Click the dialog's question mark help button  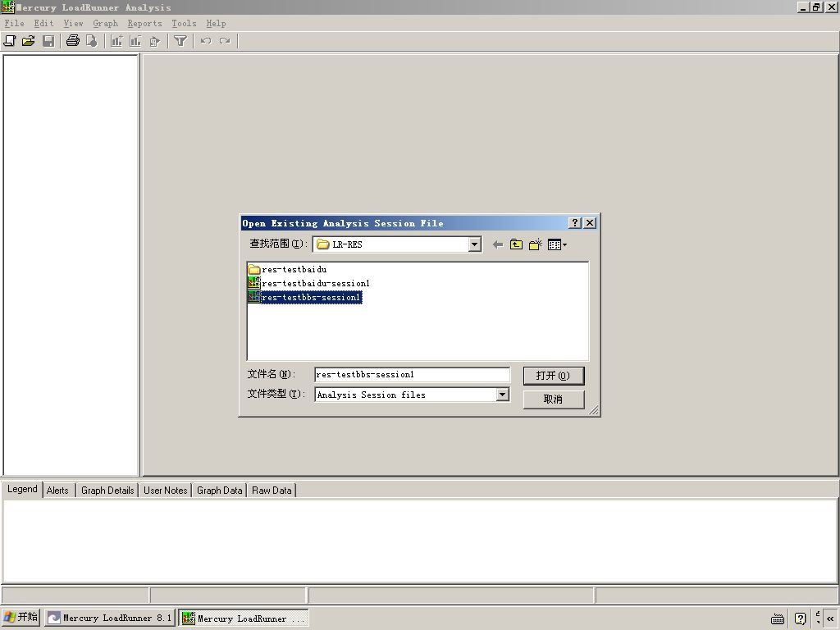point(575,223)
